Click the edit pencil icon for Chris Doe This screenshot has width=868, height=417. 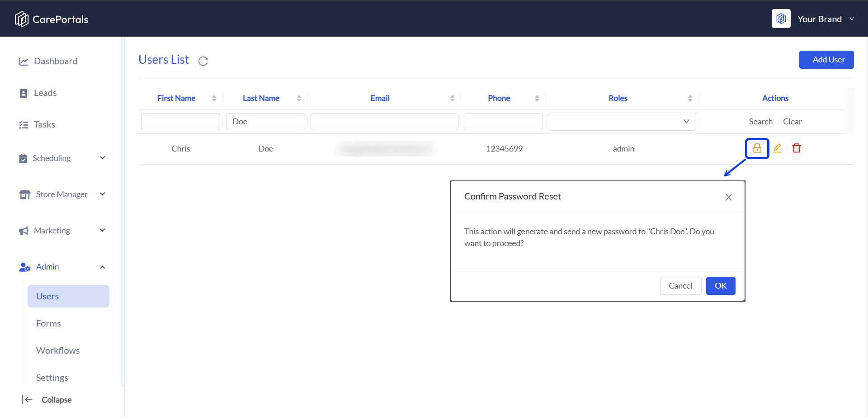(777, 148)
